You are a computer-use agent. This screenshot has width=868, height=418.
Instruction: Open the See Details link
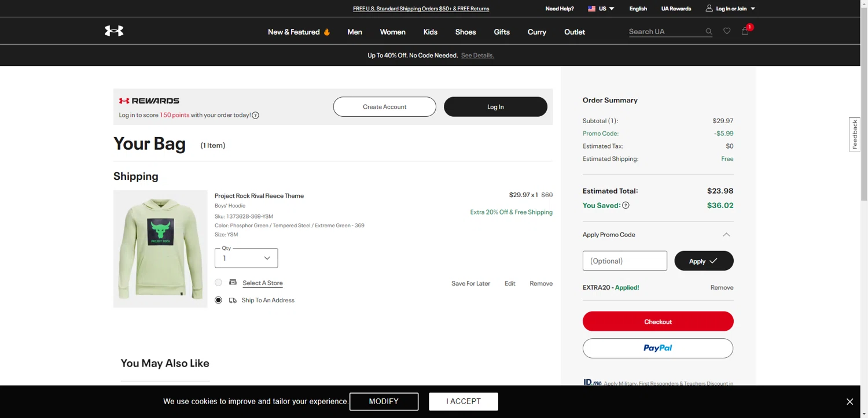477,56
